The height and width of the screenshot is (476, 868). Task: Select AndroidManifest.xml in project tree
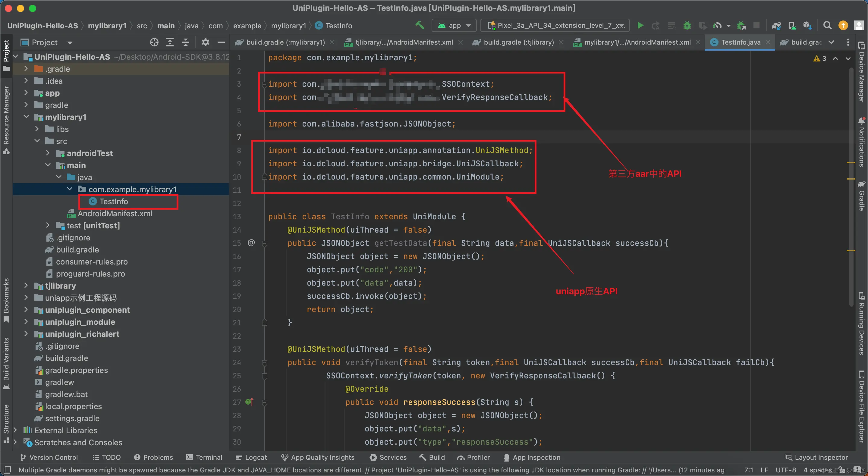click(x=115, y=214)
